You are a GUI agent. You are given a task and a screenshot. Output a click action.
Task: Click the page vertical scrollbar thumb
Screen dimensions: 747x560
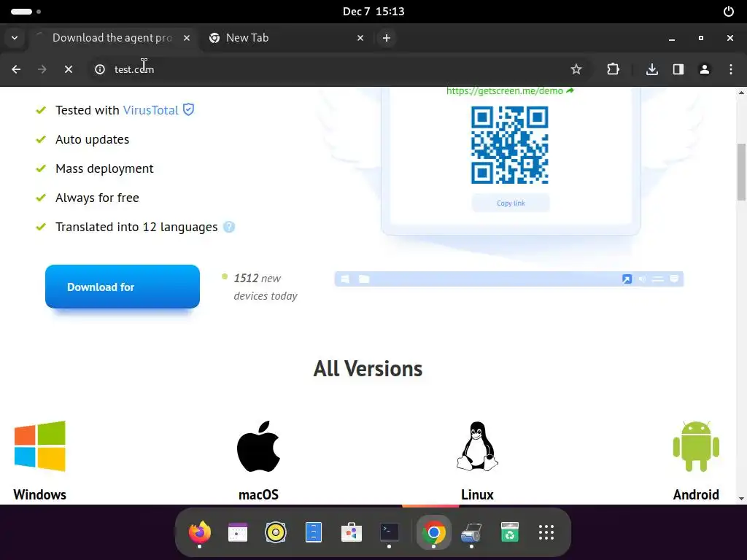pyautogui.click(x=741, y=171)
